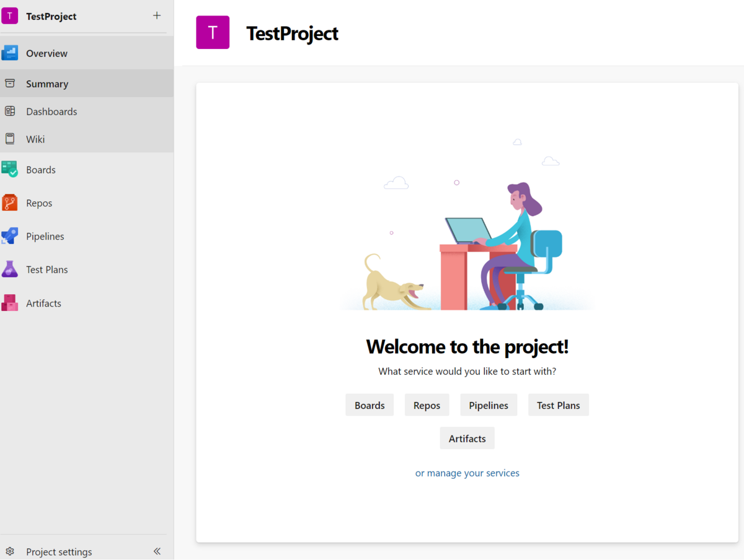
Task: Select Summary in the sidebar
Action: 47,84
